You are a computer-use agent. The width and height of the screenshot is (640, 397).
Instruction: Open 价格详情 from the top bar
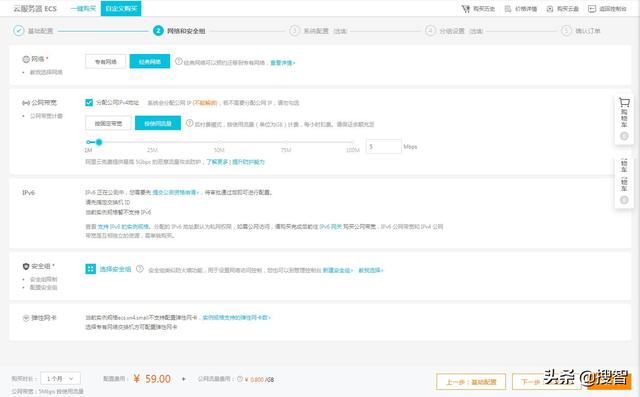(521, 9)
